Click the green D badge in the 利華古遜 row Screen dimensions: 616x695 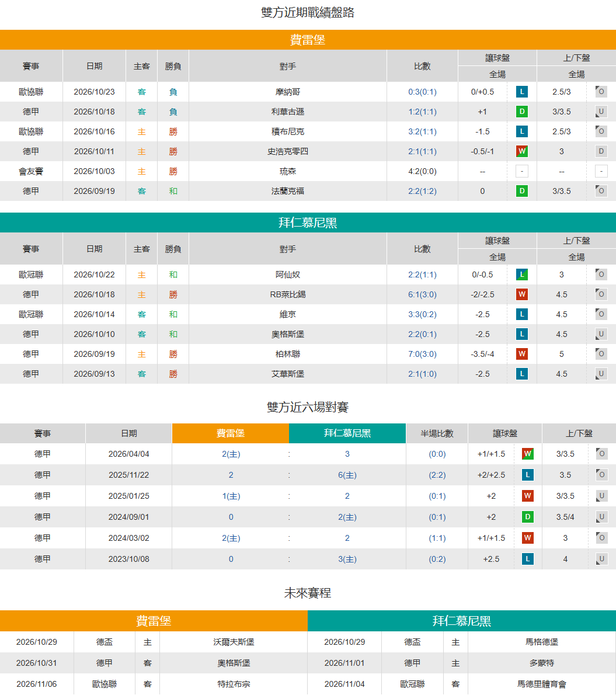coord(521,112)
